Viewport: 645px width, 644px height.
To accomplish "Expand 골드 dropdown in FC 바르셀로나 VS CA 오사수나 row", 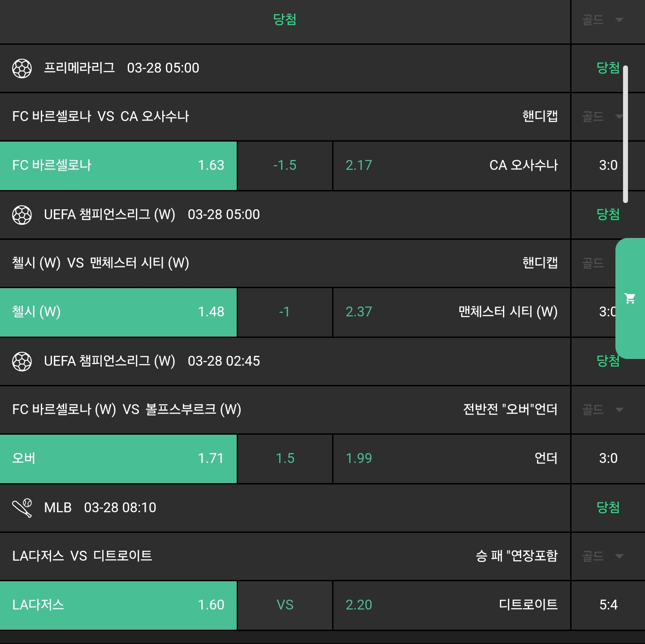I will [x=602, y=117].
